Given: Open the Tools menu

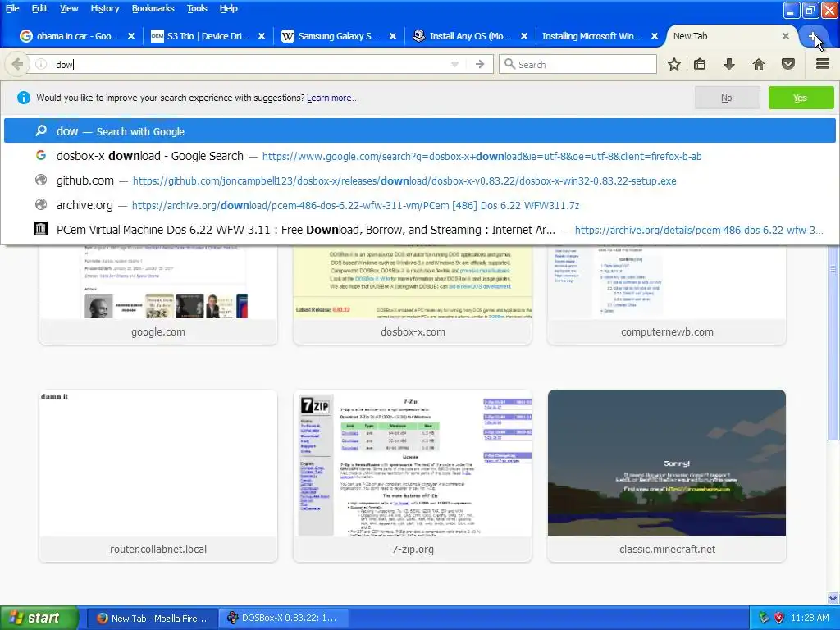Looking at the screenshot, I should (x=197, y=8).
